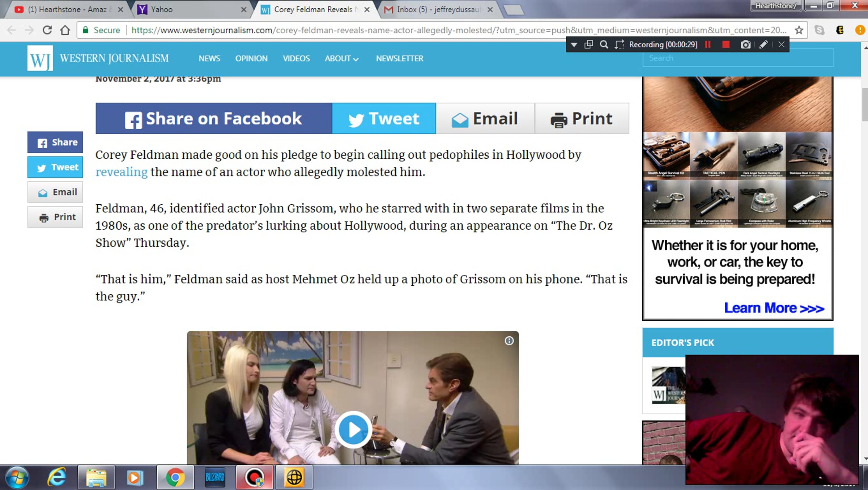
Task: Stop the recording with red square
Action: coord(726,44)
